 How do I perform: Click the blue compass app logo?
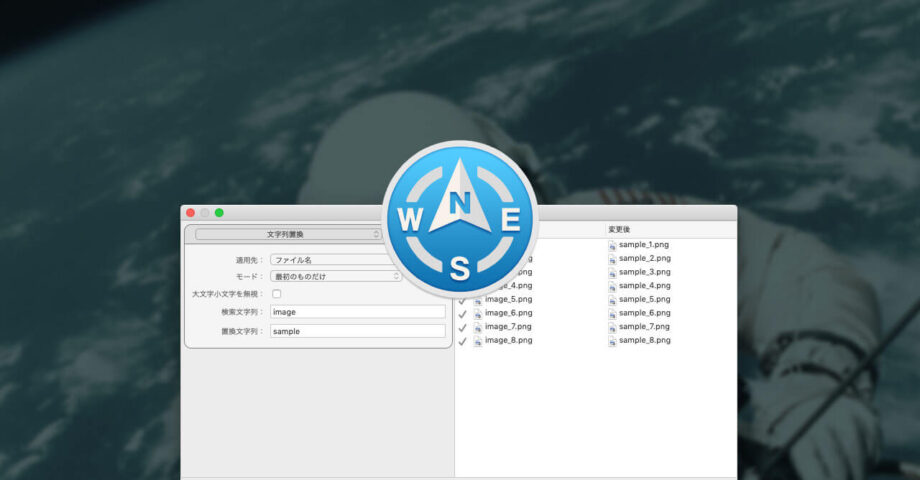pos(459,219)
